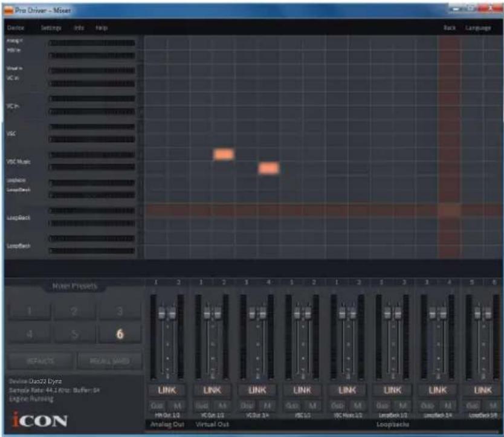
Task: Select the highlighted mixer preset 6
Action: 120,334
